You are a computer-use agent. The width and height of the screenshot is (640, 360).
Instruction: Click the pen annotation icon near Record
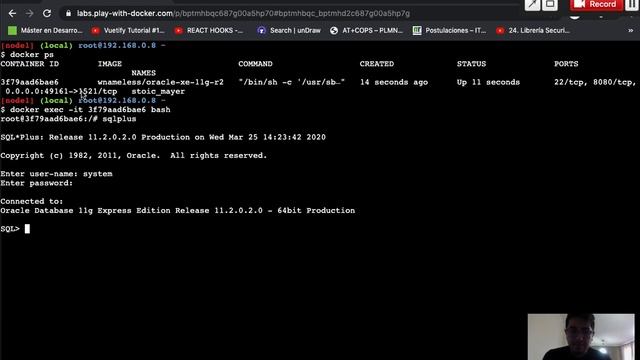tap(532, 4)
